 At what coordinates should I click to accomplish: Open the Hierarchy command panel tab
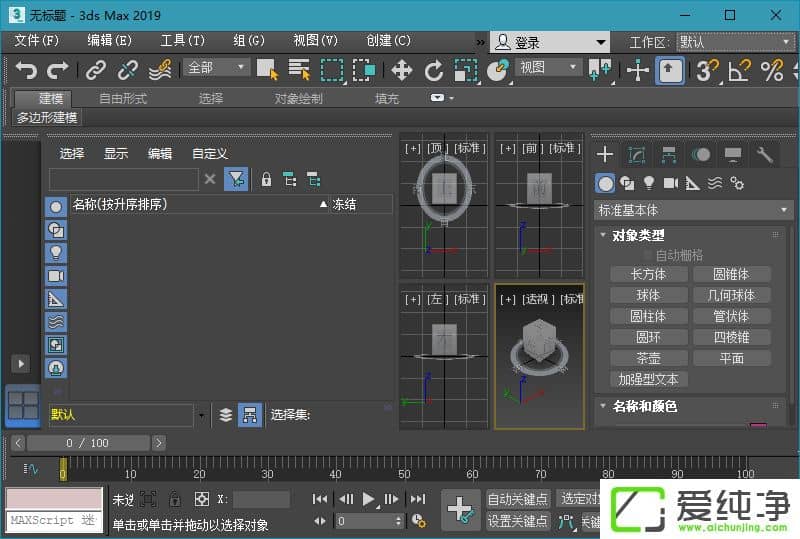tap(669, 154)
